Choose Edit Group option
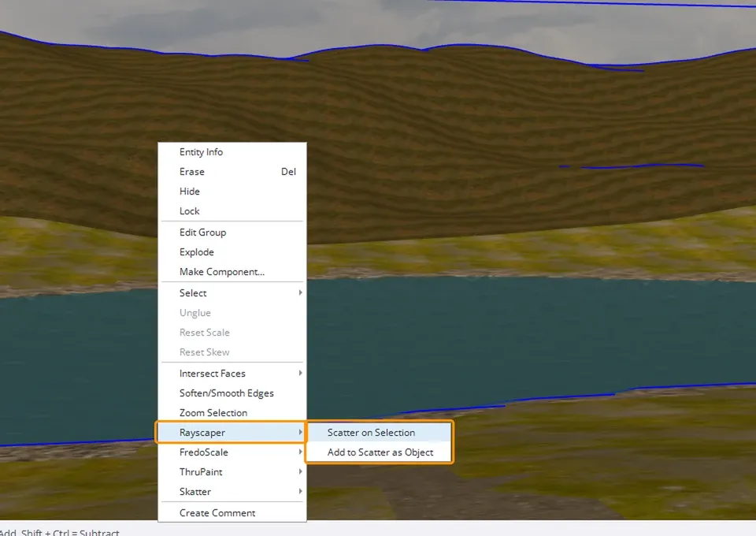 tap(232, 233)
